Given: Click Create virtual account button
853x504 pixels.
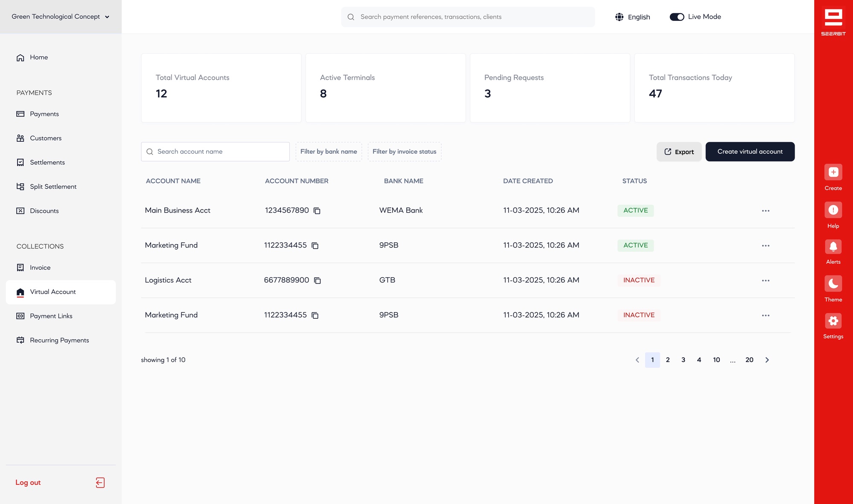Looking at the screenshot, I should pos(750,151).
